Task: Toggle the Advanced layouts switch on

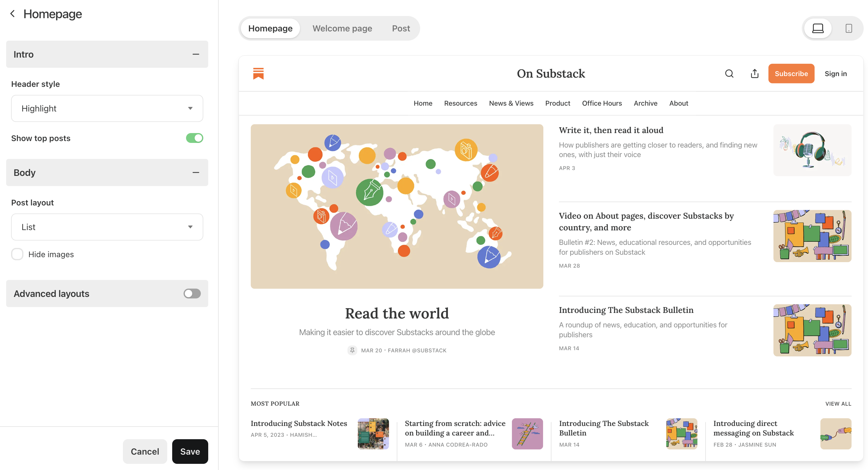Action: click(x=192, y=294)
